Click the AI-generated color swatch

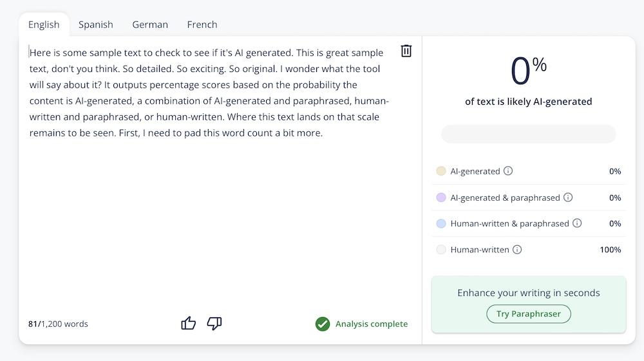[x=441, y=171]
